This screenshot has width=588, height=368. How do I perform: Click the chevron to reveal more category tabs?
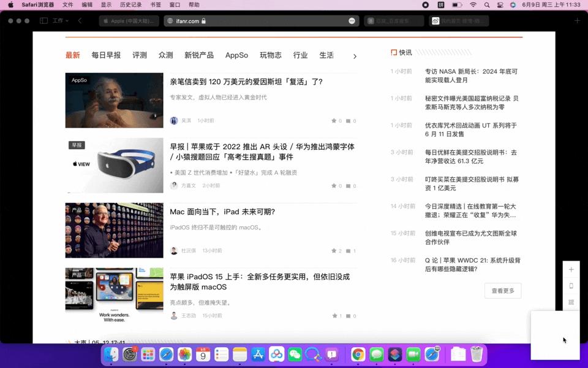(355, 56)
